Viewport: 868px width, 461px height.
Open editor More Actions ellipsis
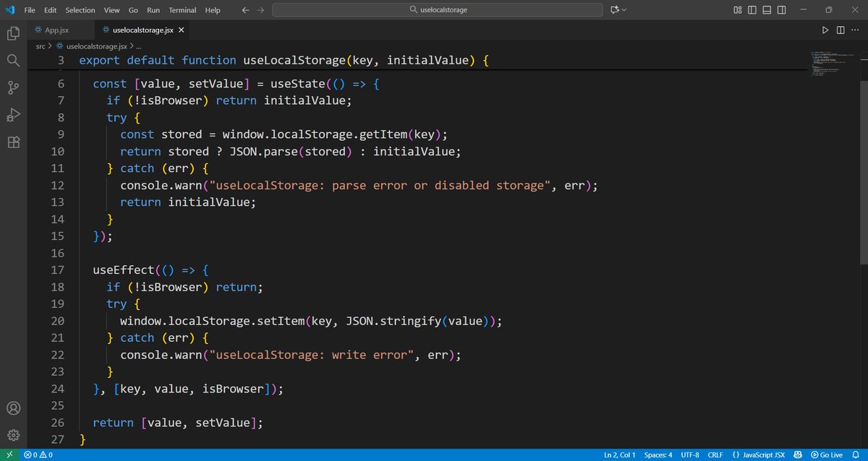pyautogui.click(x=856, y=30)
